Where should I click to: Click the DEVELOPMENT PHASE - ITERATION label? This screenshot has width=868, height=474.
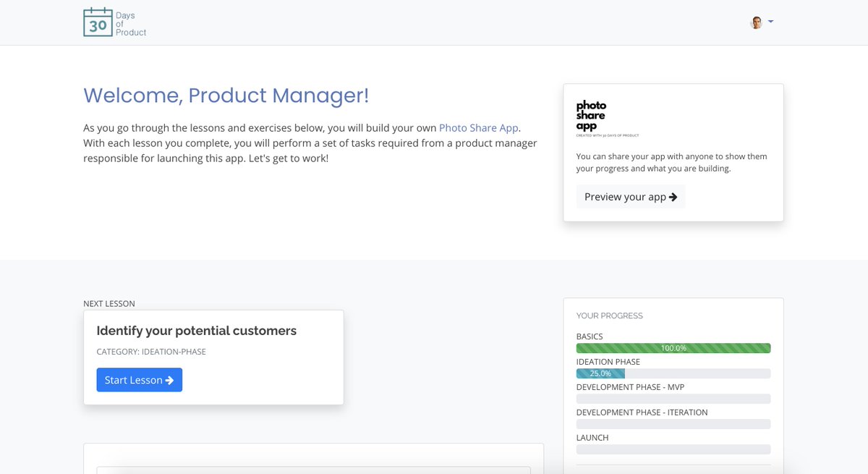click(642, 412)
